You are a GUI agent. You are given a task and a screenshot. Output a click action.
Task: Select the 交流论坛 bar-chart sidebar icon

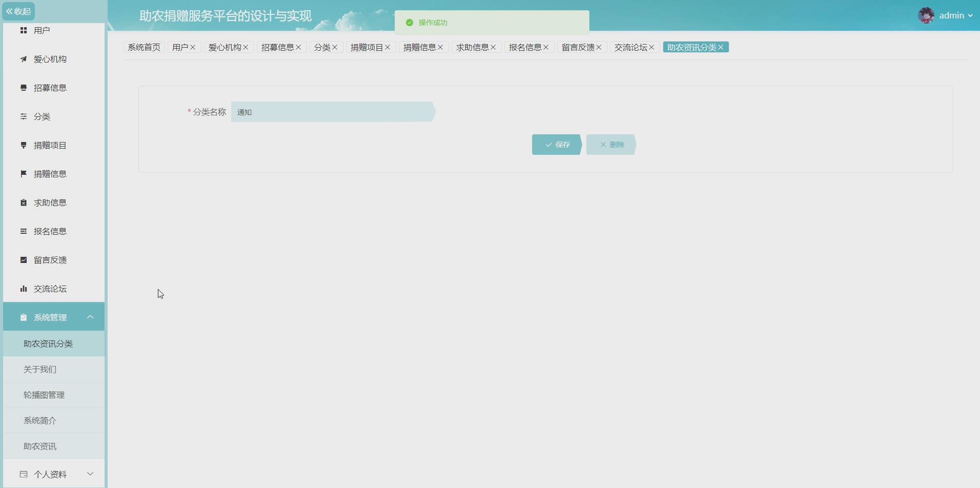tap(23, 289)
